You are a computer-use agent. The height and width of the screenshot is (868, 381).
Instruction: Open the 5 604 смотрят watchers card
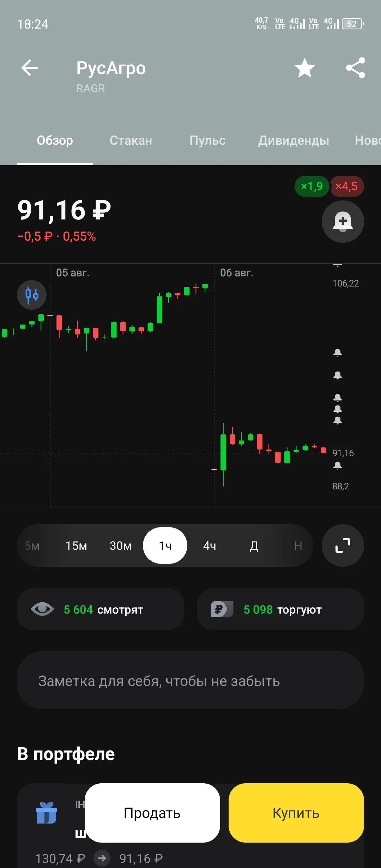[101, 609]
